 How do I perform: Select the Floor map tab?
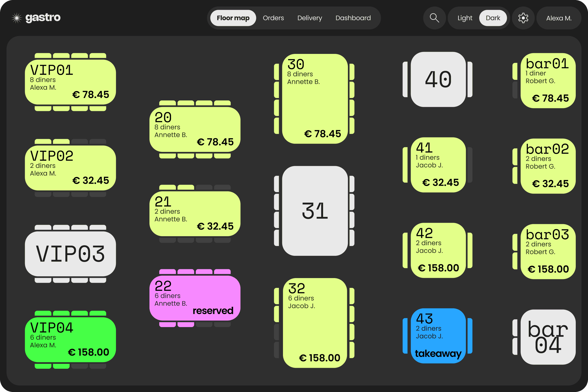pyautogui.click(x=233, y=18)
